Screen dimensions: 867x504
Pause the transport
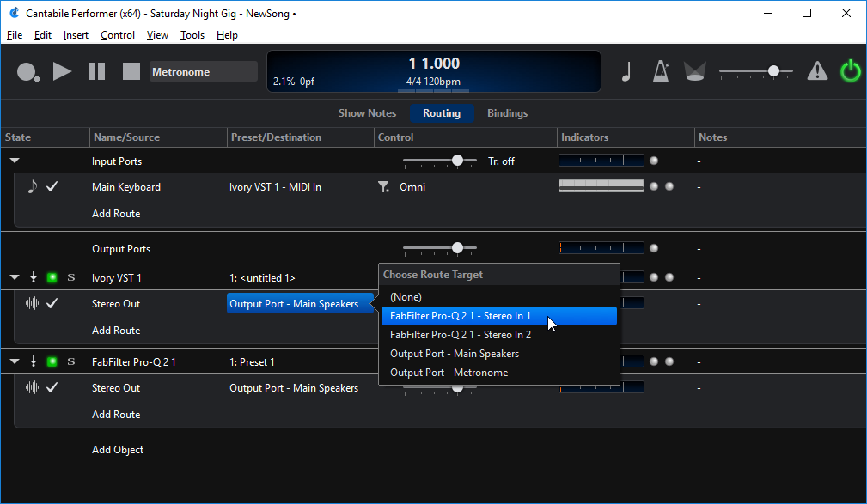pyautogui.click(x=97, y=72)
